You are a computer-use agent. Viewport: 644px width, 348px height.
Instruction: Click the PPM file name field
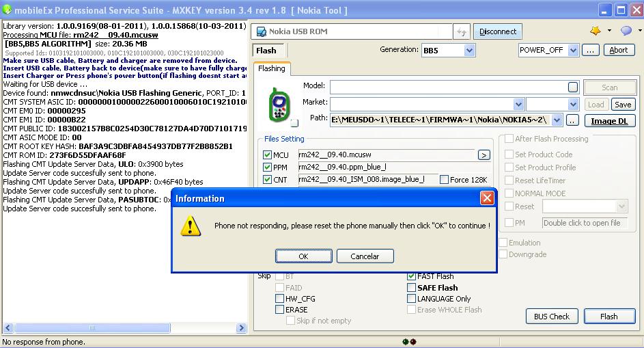click(394, 167)
